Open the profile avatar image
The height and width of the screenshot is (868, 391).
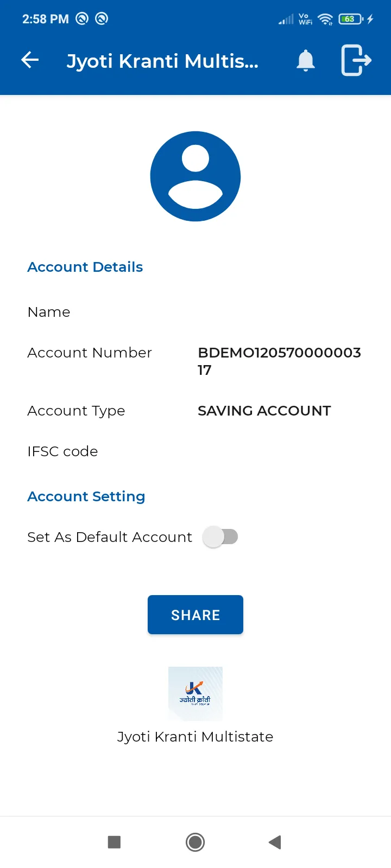(195, 176)
